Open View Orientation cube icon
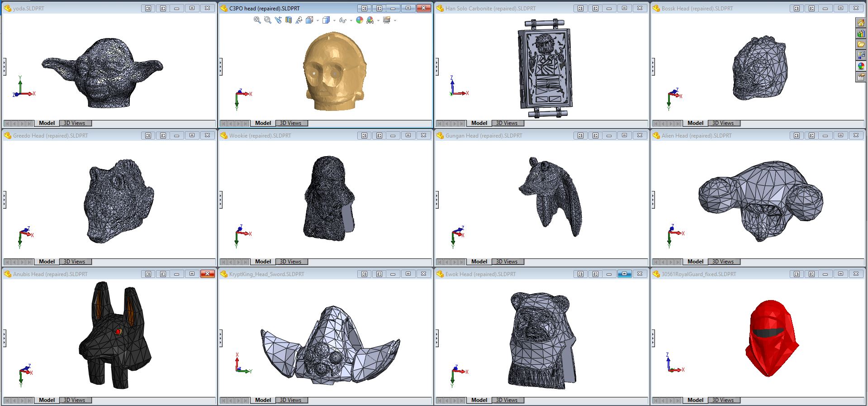Image resolution: width=868 pixels, height=406 pixels. click(309, 20)
